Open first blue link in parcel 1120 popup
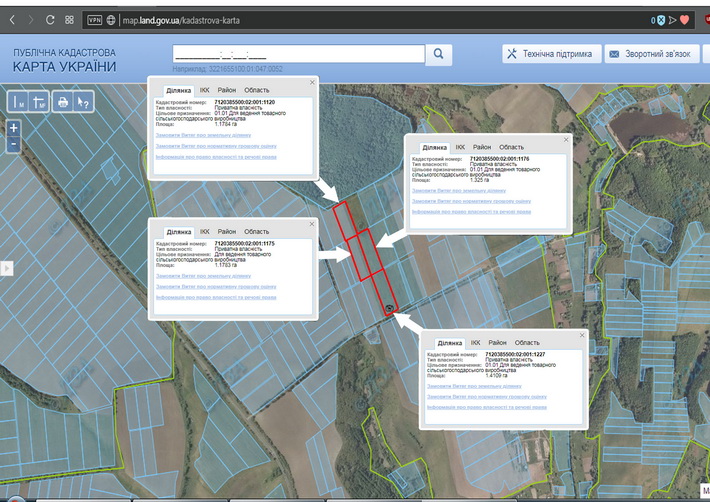 click(203, 135)
